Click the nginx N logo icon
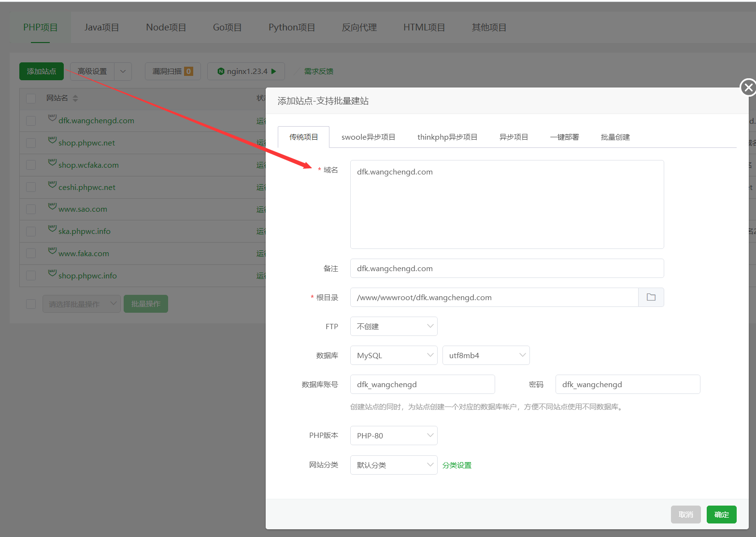This screenshot has width=756, height=537. point(221,71)
